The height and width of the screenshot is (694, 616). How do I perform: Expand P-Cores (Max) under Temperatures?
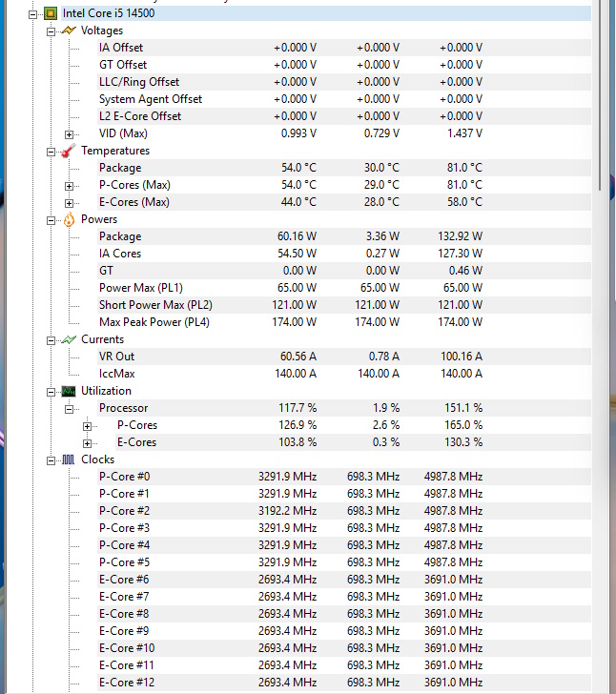click(70, 185)
